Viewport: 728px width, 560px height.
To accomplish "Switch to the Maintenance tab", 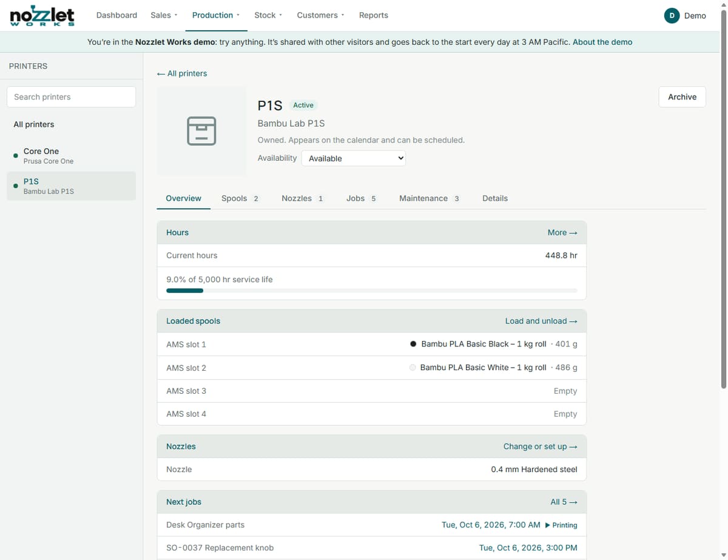I will coord(430,198).
